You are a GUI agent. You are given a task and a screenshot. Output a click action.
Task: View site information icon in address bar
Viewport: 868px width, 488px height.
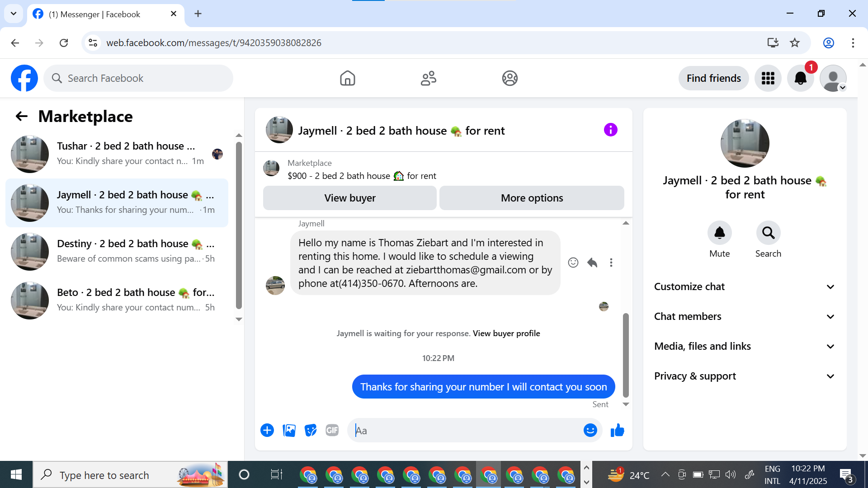93,43
